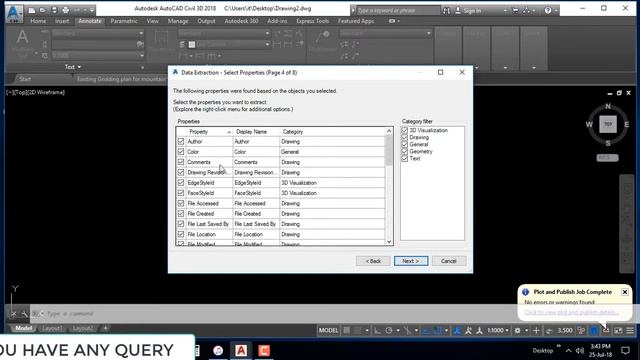Uncheck the File Location property checkbox
Image resolution: width=640 pixels, height=360 pixels.
[181, 234]
